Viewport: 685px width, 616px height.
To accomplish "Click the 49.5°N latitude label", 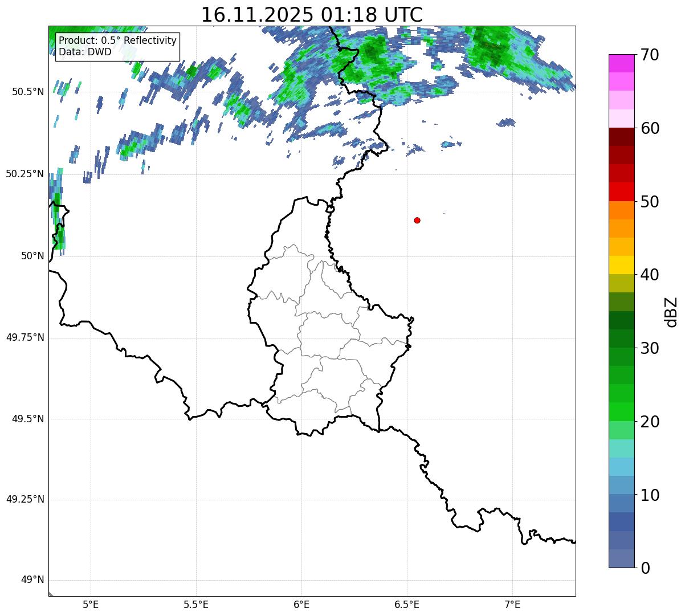I will (x=28, y=419).
